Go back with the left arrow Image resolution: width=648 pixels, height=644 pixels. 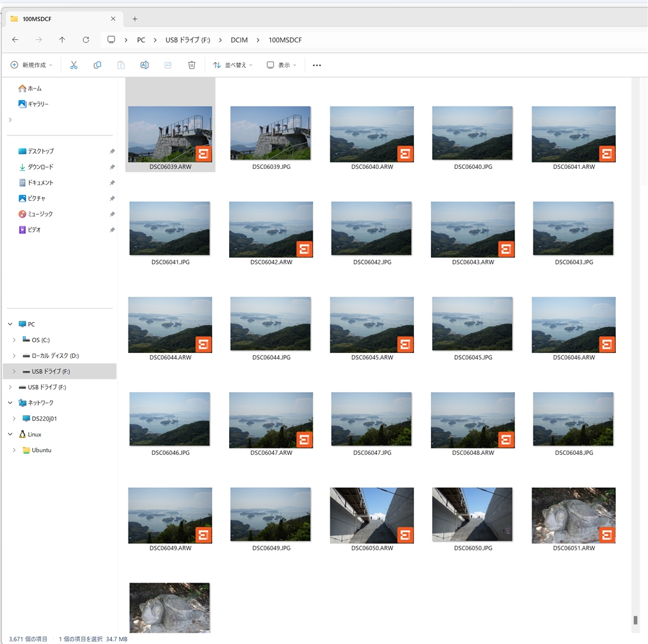(x=15, y=40)
